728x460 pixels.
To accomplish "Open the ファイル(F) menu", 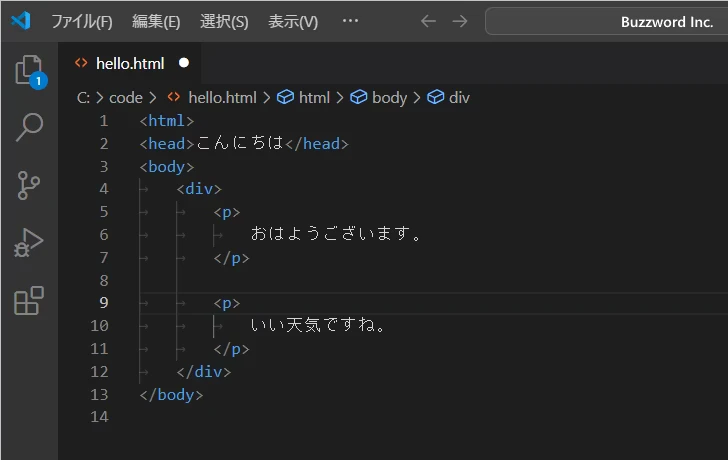I will (82, 21).
